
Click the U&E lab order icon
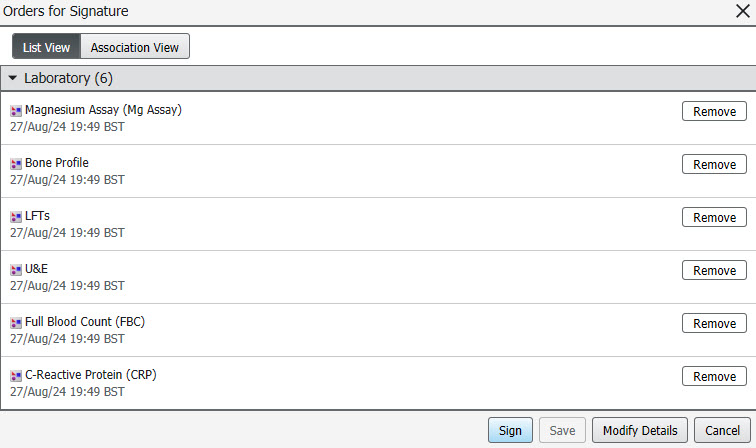pos(16,270)
